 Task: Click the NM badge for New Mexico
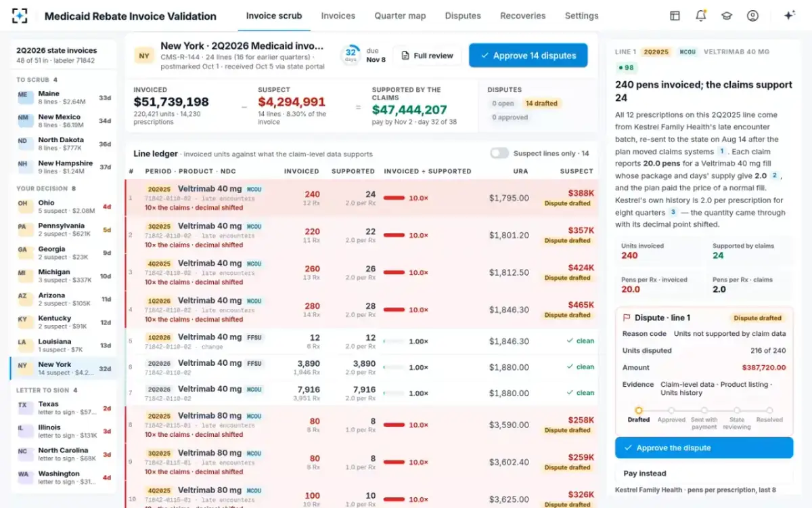26,120
